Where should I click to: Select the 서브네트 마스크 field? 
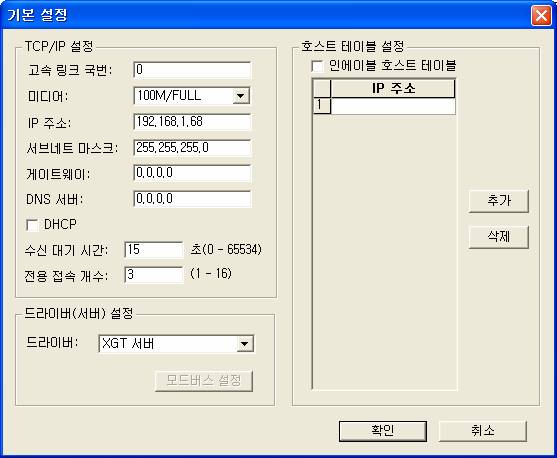pyautogui.click(x=192, y=148)
